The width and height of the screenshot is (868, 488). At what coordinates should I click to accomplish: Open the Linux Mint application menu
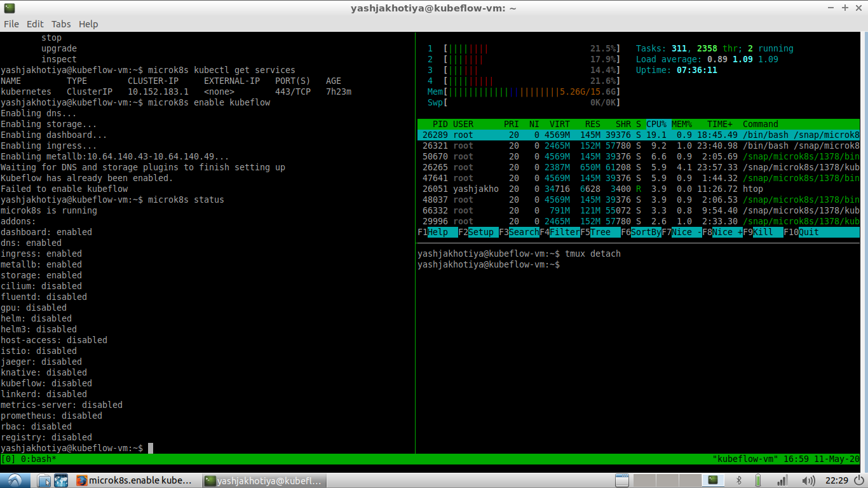pos(15,481)
